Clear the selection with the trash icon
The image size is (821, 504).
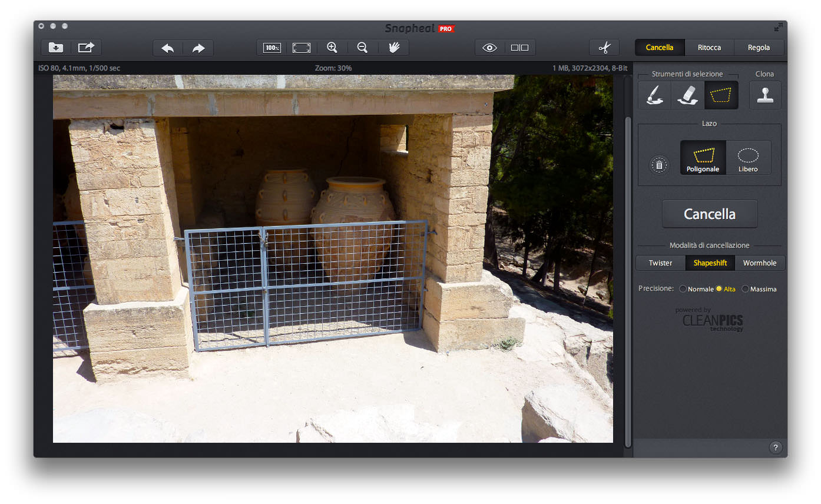click(659, 165)
